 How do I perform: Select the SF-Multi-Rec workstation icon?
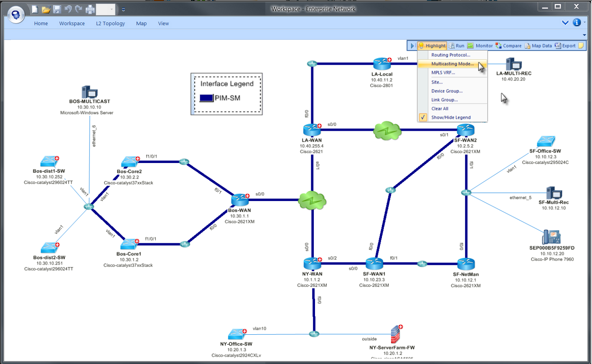click(x=554, y=193)
